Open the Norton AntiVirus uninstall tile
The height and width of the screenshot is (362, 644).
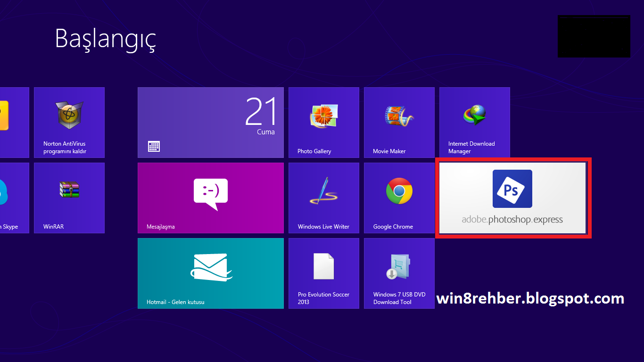[x=69, y=123]
